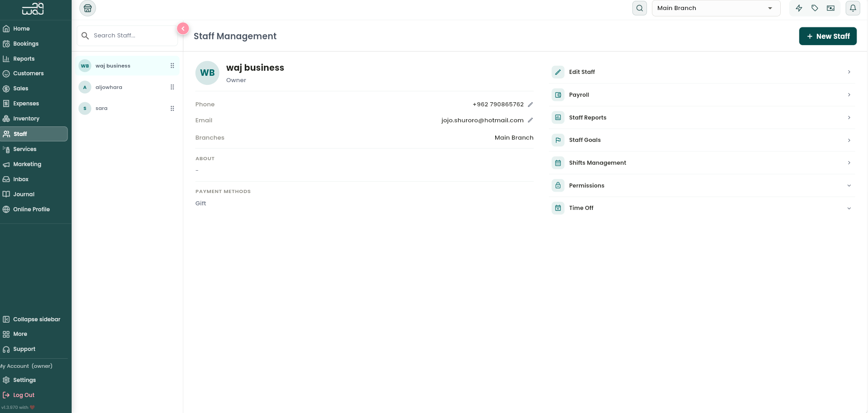Viewport: 868px width, 413px height.
Task: Focus the Search Staff input field
Action: (x=127, y=36)
